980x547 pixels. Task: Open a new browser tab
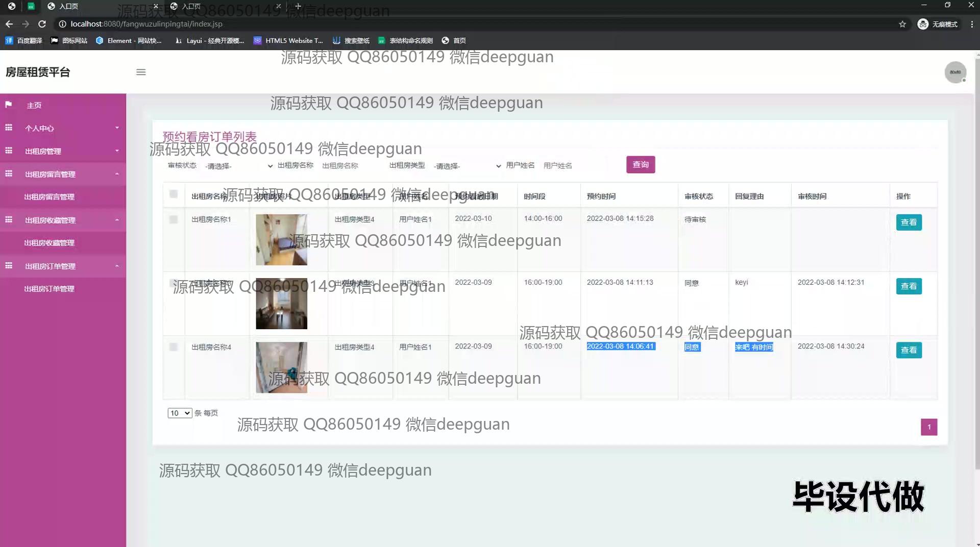298,6
